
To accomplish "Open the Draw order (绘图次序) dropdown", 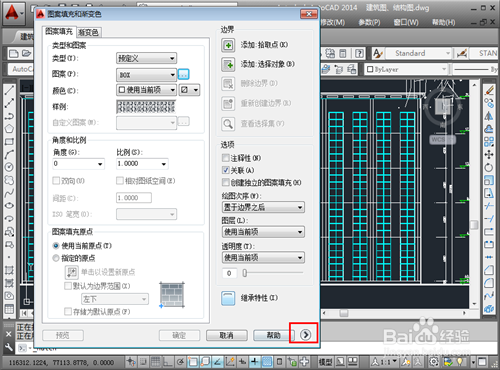I will click(263, 207).
